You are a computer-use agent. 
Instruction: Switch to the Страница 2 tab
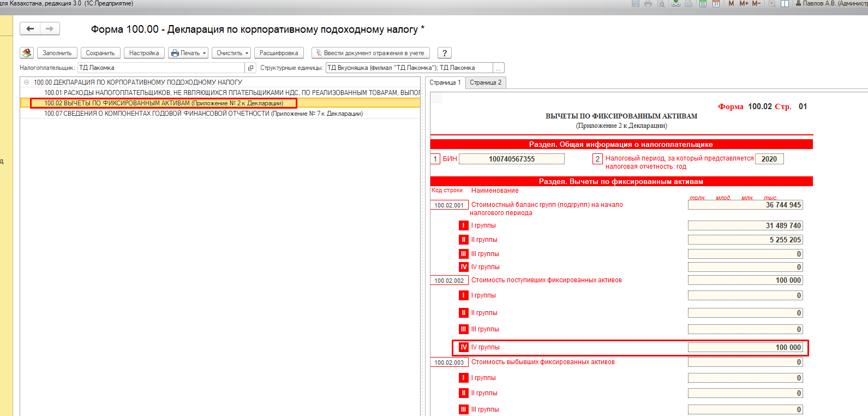coord(486,82)
